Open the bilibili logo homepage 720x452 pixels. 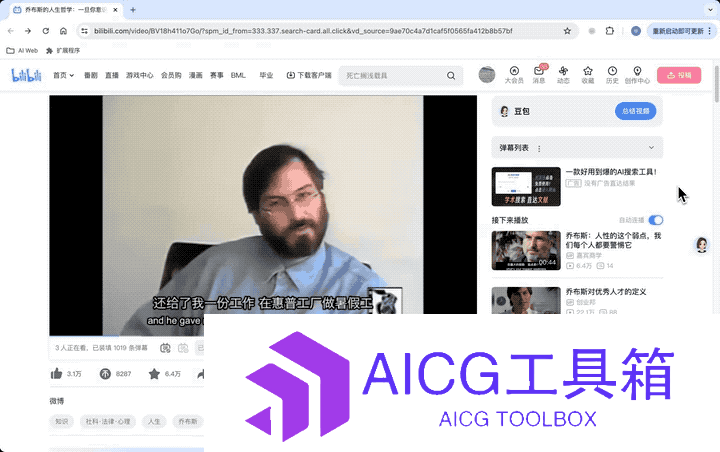[26, 75]
